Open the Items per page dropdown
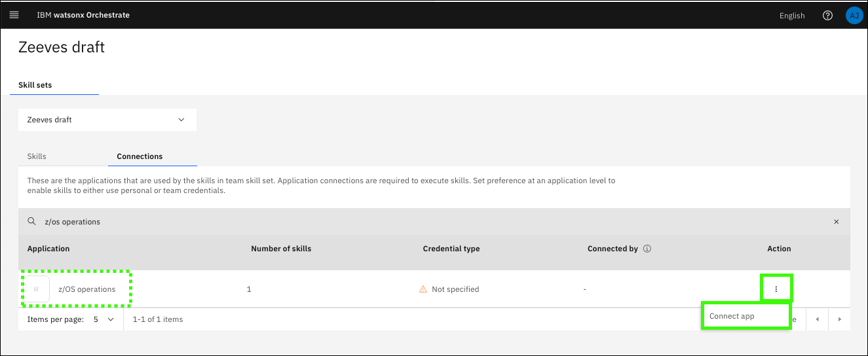Image resolution: width=868 pixels, height=356 pixels. coord(103,319)
